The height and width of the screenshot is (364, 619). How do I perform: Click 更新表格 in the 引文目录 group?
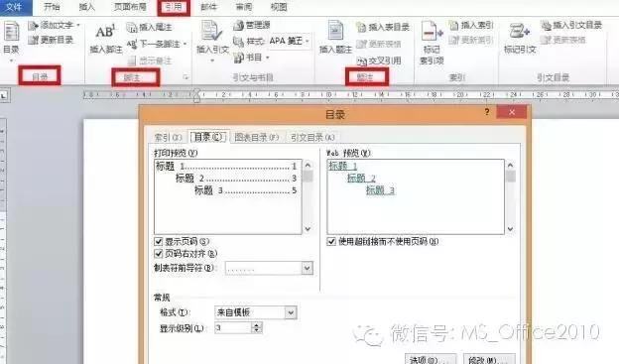pos(563,40)
